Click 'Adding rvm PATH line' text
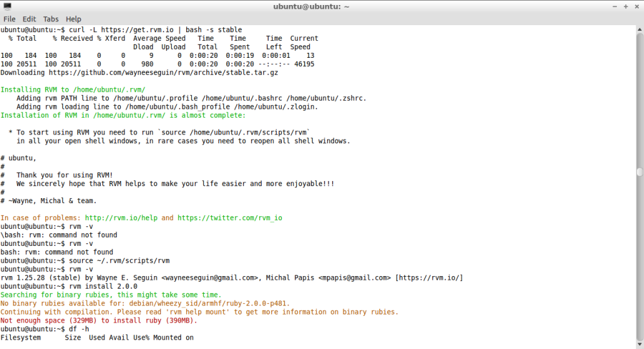 point(191,99)
